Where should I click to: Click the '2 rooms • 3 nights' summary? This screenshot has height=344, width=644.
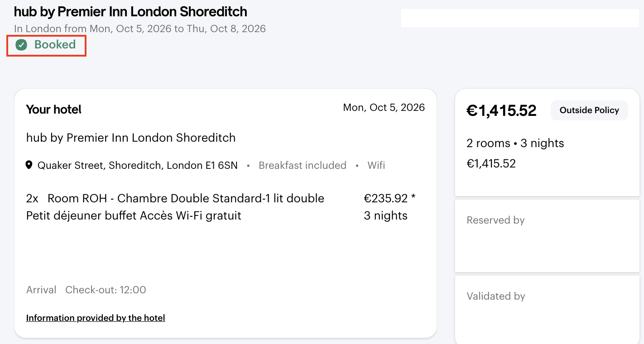click(515, 143)
